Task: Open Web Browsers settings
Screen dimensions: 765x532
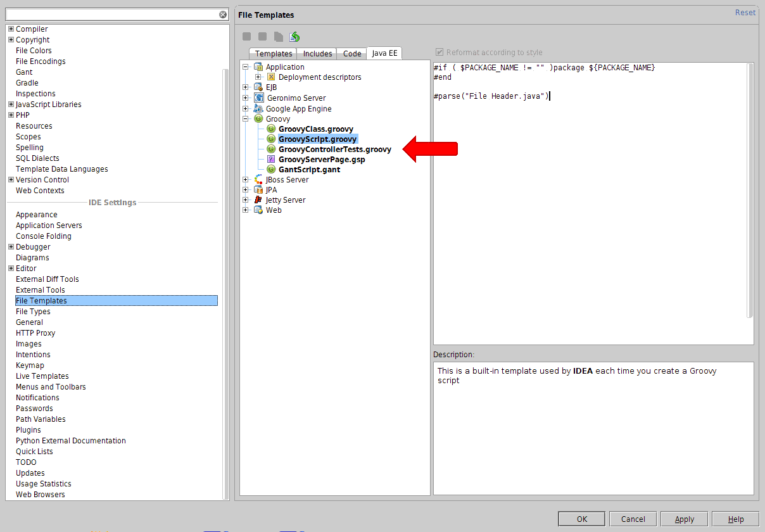Action: [41, 495]
